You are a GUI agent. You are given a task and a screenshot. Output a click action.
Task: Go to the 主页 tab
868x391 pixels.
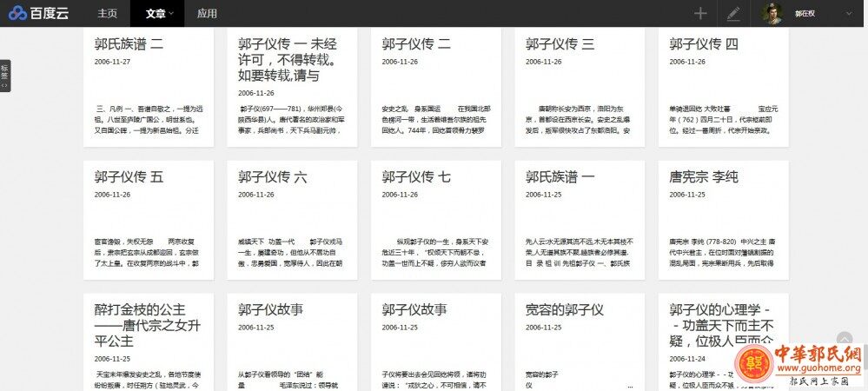pyautogui.click(x=108, y=13)
